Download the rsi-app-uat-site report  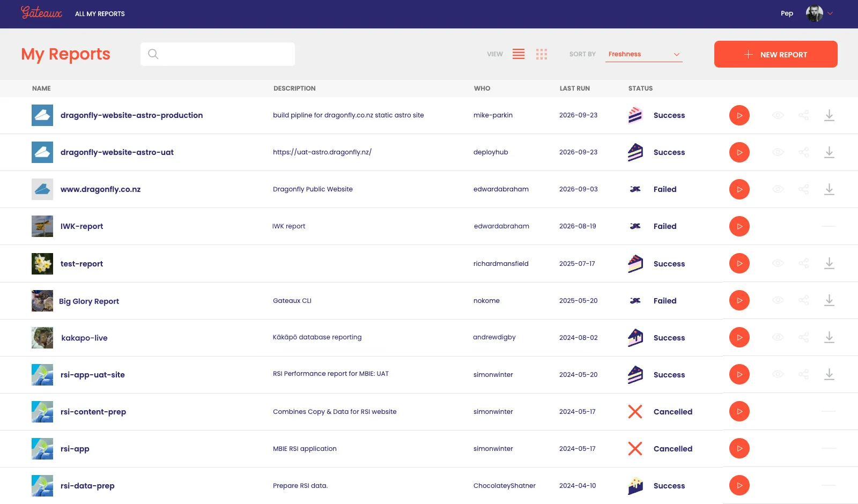[829, 374]
